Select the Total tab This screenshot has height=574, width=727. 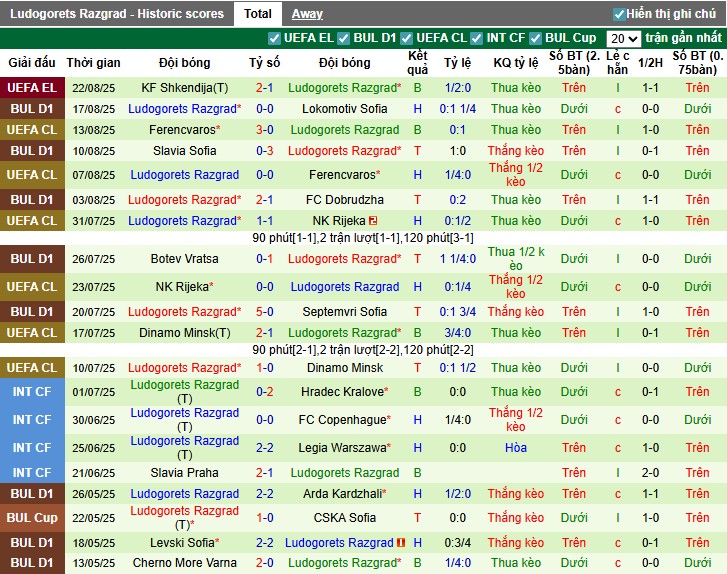point(257,14)
